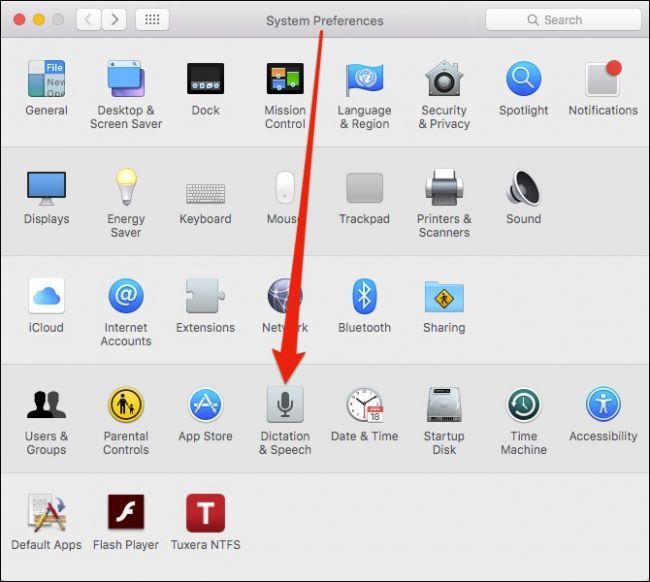The width and height of the screenshot is (650, 582).
Task: Open the Displays preferences icon
Action: click(x=46, y=188)
